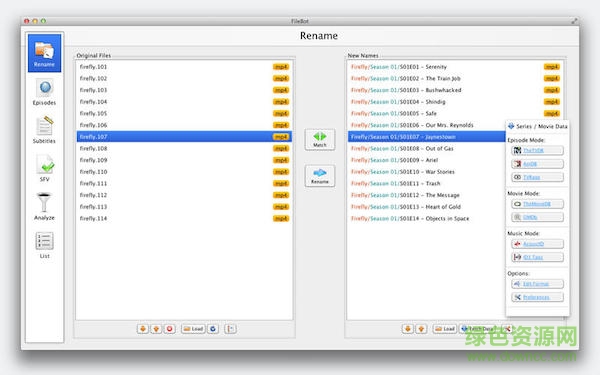Click the flag icon under Original Files
Screen dimensions: 600x375
click(x=230, y=329)
